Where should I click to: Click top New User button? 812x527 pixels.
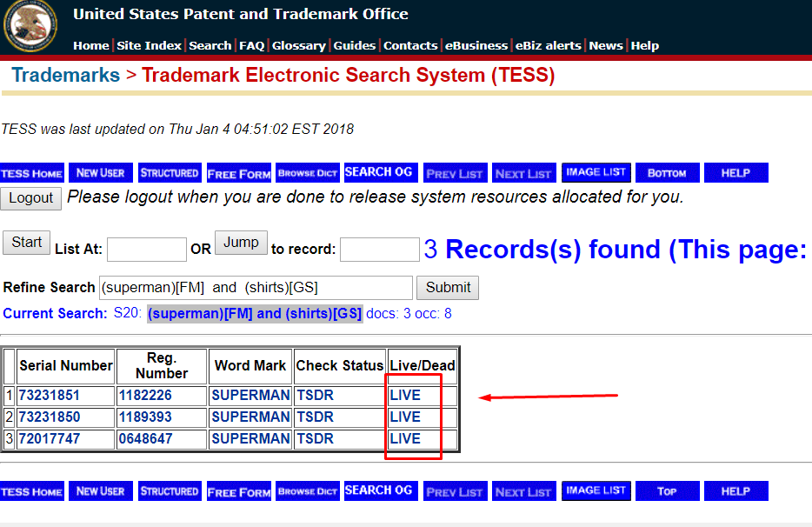(x=101, y=172)
